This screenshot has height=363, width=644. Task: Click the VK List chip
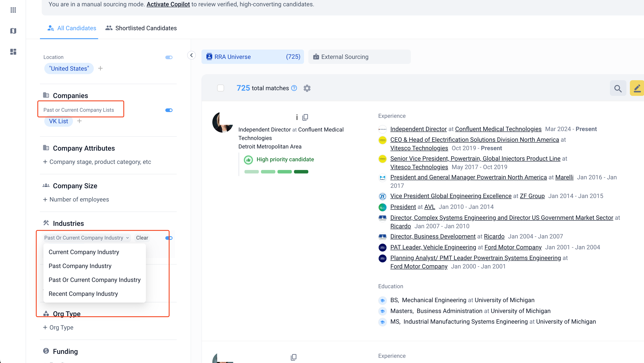58,121
